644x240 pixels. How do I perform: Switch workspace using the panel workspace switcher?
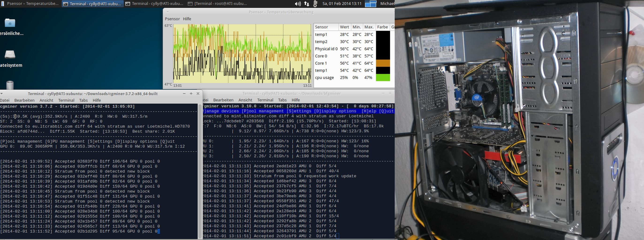371,4
